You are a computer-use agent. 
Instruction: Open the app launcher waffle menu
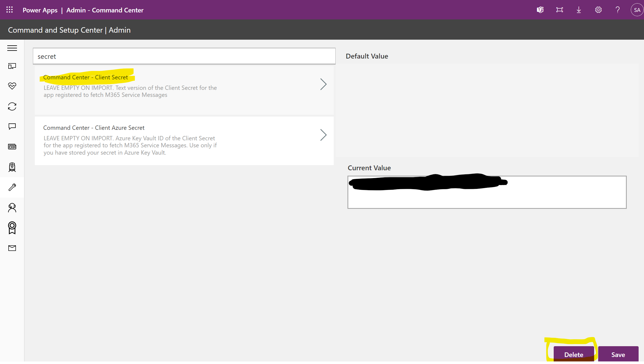(9, 10)
